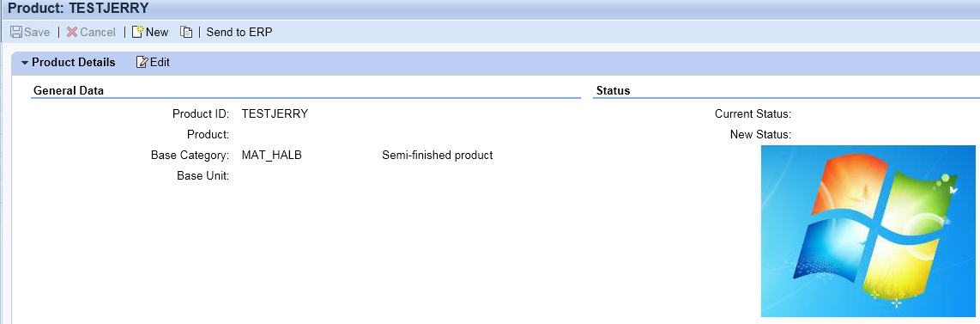Click the red X Cancel icon
The width and height of the screenshot is (980, 324).
(x=72, y=32)
